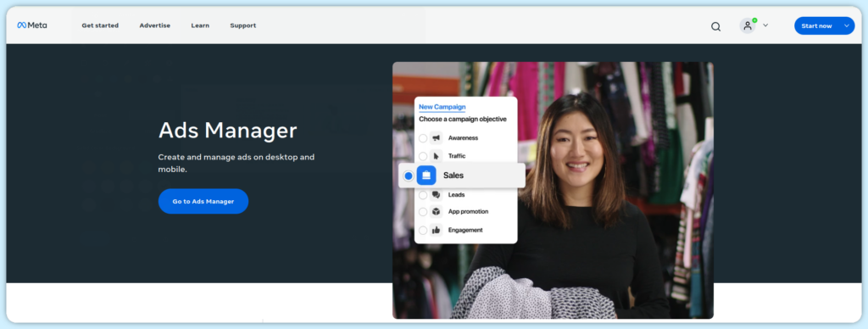Viewport: 868px width, 329px height.
Task: Expand the account menu chevron
Action: pos(765,25)
